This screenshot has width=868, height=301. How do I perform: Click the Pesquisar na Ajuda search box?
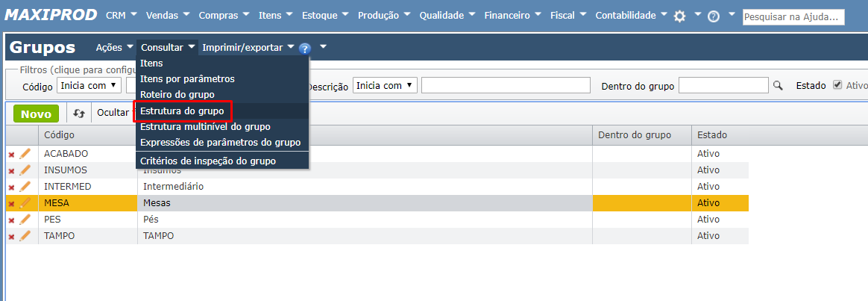pos(794,16)
